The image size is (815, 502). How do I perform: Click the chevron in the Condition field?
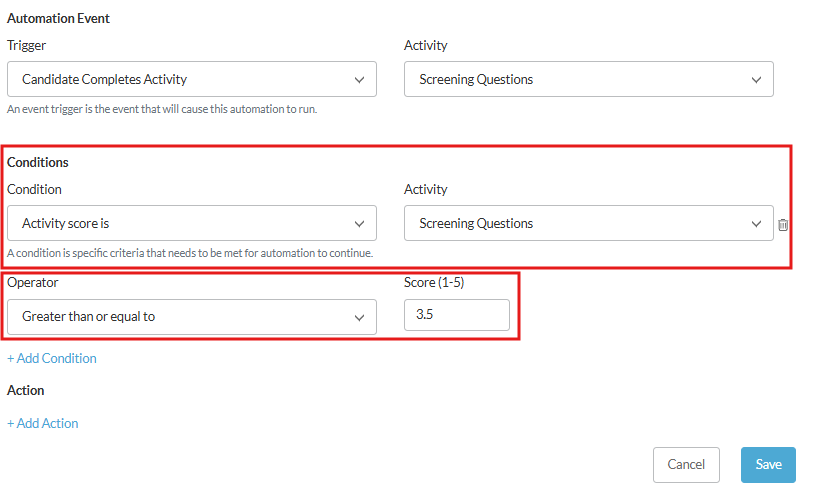(359, 224)
